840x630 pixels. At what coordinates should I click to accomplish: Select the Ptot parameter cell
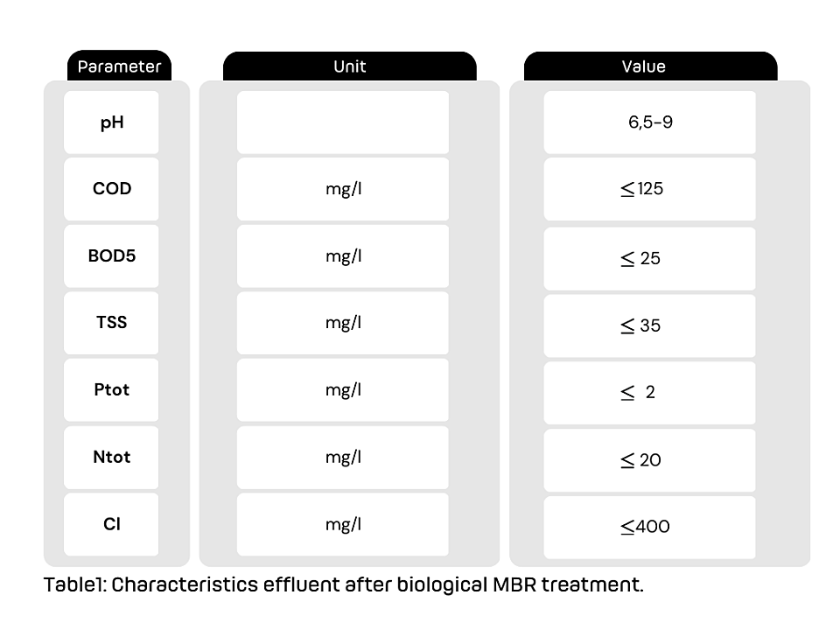pos(111,389)
